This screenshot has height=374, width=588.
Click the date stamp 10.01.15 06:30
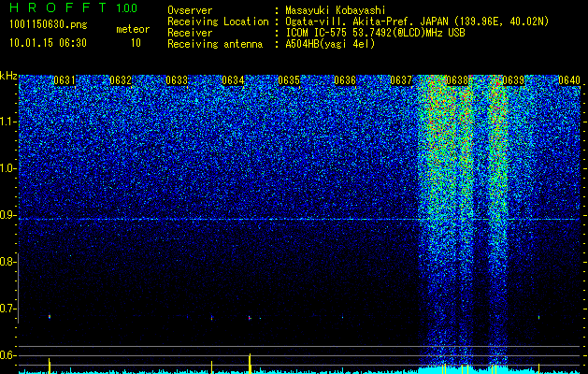(x=48, y=43)
